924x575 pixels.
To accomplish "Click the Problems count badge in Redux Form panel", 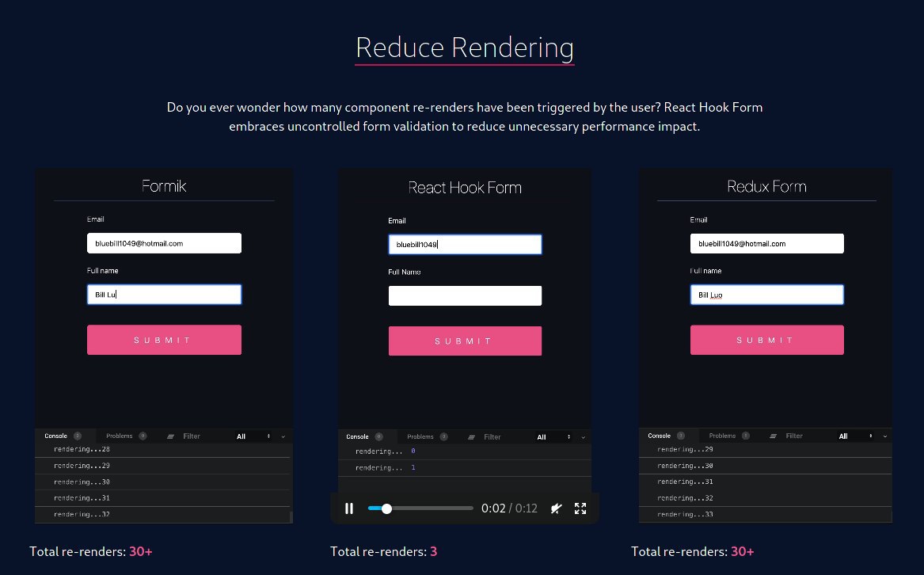I will pos(745,436).
